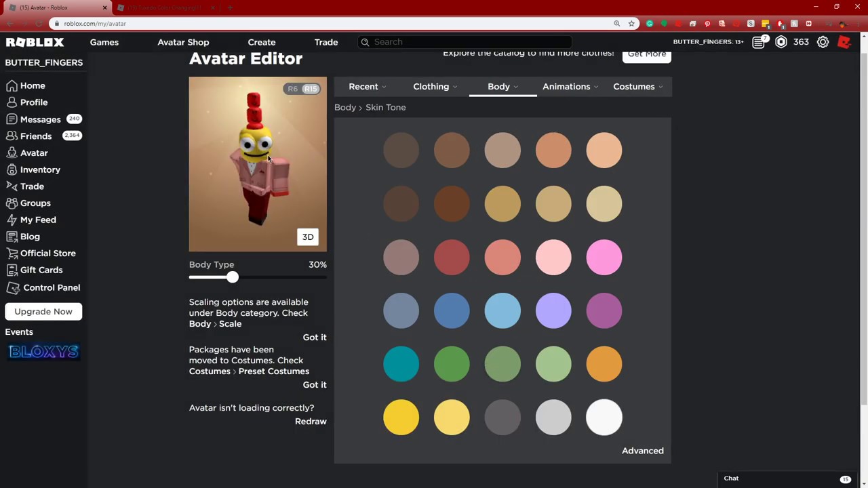The height and width of the screenshot is (488, 868).
Task: Click the My Feed icon in the sidebar
Action: point(12,220)
